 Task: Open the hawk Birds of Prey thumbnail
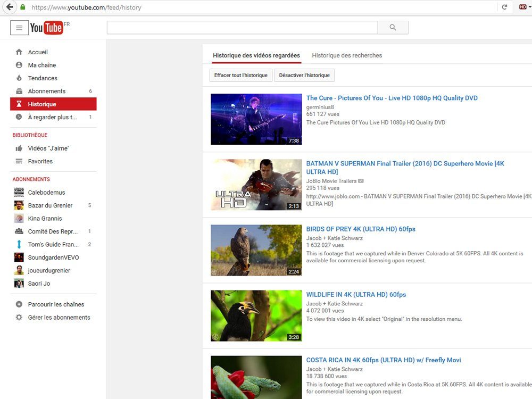point(256,250)
